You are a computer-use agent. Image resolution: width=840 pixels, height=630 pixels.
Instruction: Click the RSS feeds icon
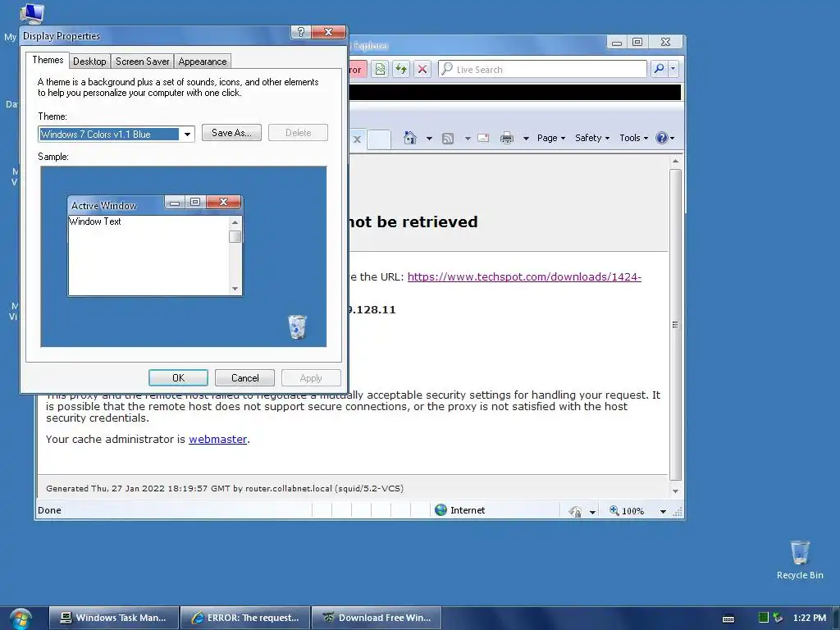pos(448,138)
